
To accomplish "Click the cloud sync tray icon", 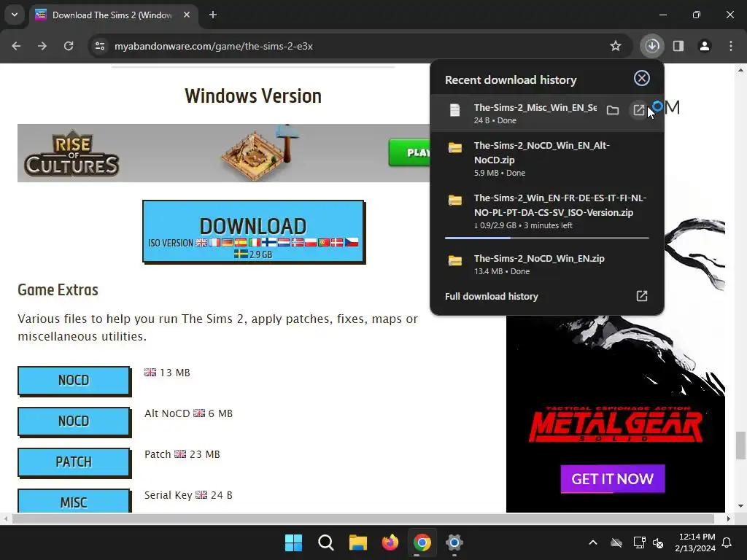I will pyautogui.click(x=616, y=542).
